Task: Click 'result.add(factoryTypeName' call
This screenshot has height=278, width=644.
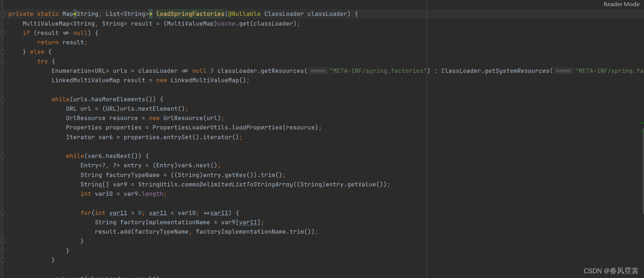Action: tap(141, 232)
